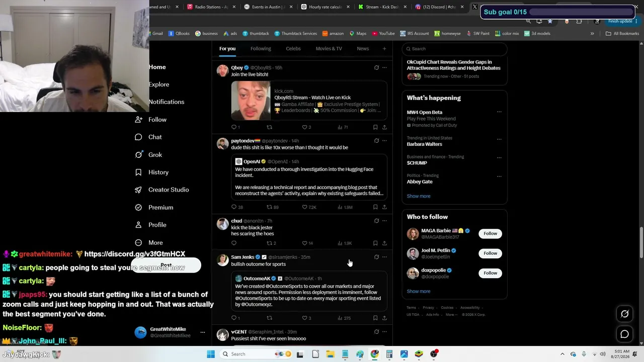Open more options on paytondev's post

pyautogui.click(x=384, y=141)
